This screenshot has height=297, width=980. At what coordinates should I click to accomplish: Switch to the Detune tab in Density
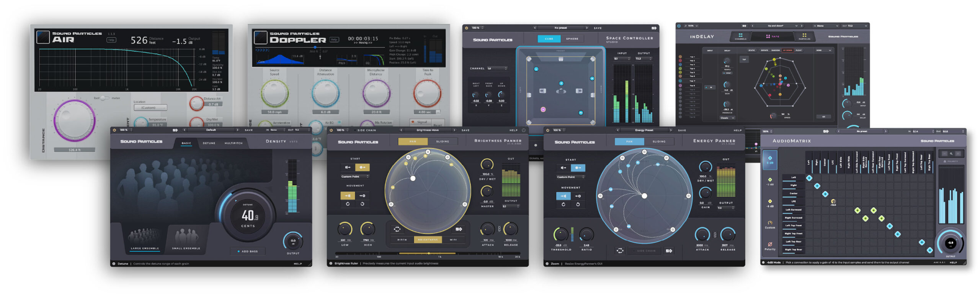click(x=209, y=143)
